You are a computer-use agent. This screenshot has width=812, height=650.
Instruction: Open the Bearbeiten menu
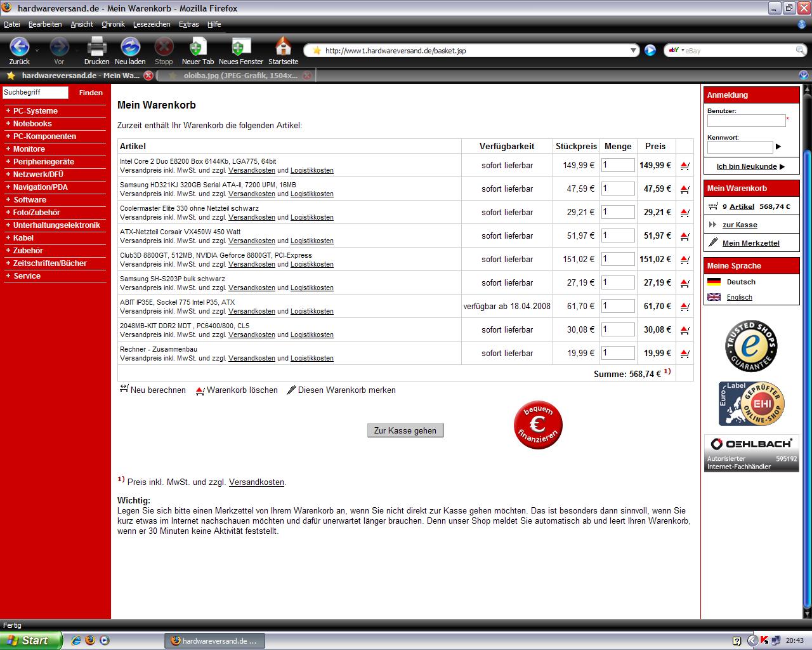tap(45, 24)
